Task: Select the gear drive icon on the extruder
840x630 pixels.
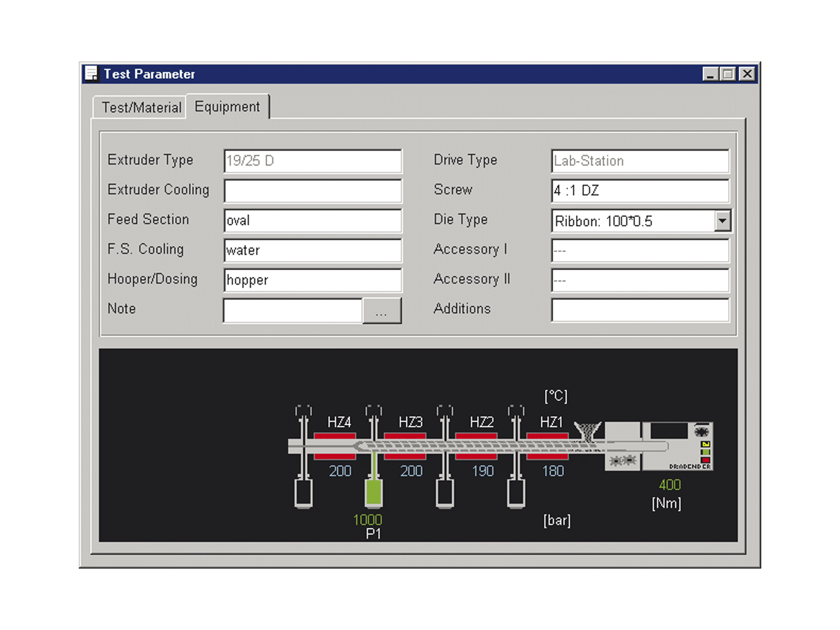Action: point(623,460)
